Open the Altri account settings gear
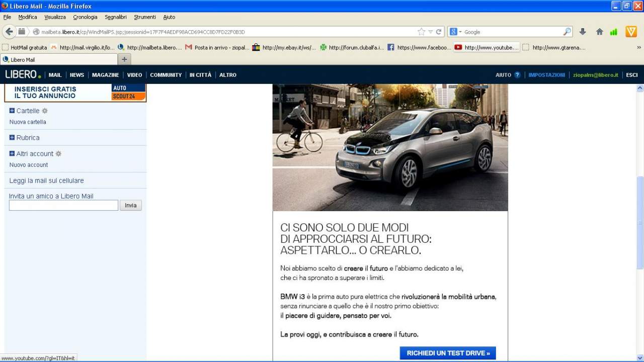The height and width of the screenshot is (362, 644). coord(58,154)
